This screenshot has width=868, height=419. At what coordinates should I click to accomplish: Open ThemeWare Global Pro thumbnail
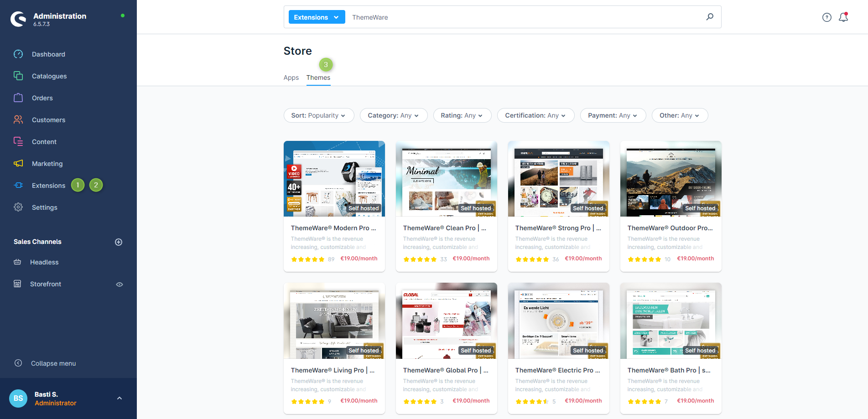click(447, 321)
